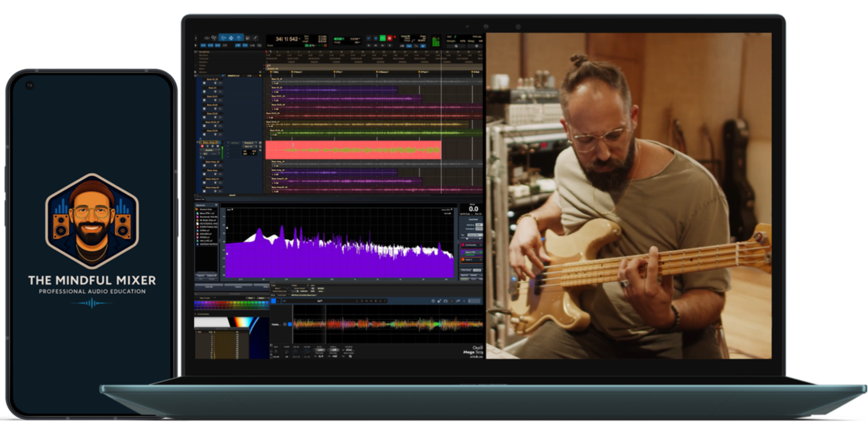Screen dimensions: 868x433
Task: Click the highlighted name of the record-armed track
Action: pyautogui.click(x=209, y=143)
